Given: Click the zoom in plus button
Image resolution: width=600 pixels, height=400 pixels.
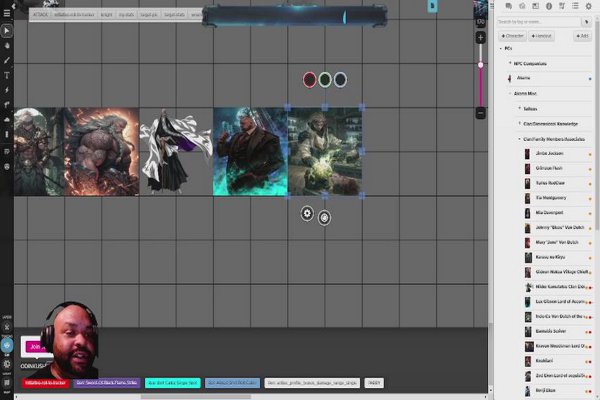Looking at the screenshot, I should pyautogui.click(x=481, y=38).
